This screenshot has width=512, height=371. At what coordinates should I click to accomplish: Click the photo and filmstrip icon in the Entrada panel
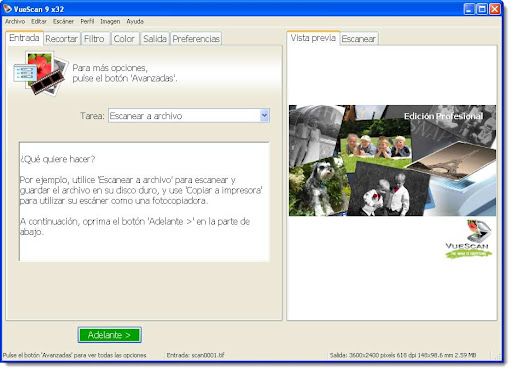point(40,73)
